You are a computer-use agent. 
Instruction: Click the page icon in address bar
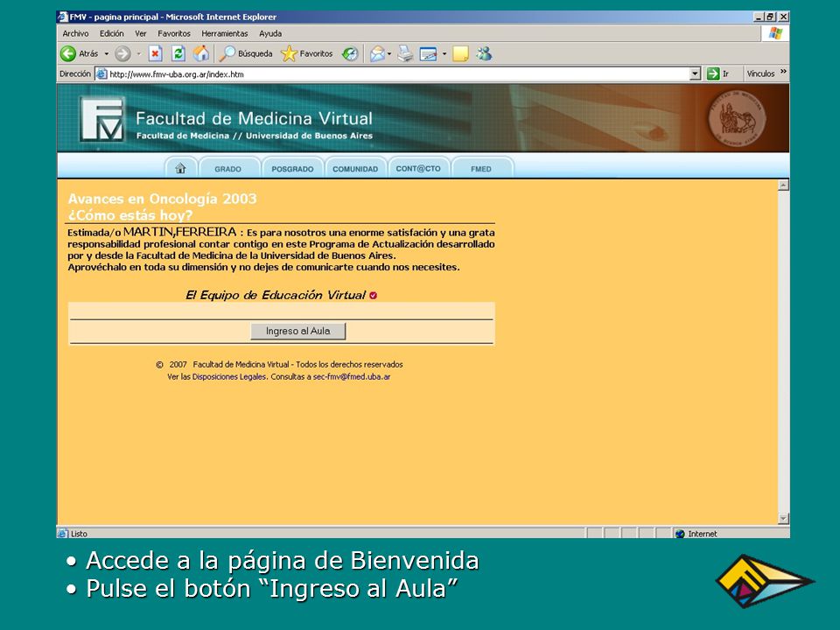[x=101, y=73]
